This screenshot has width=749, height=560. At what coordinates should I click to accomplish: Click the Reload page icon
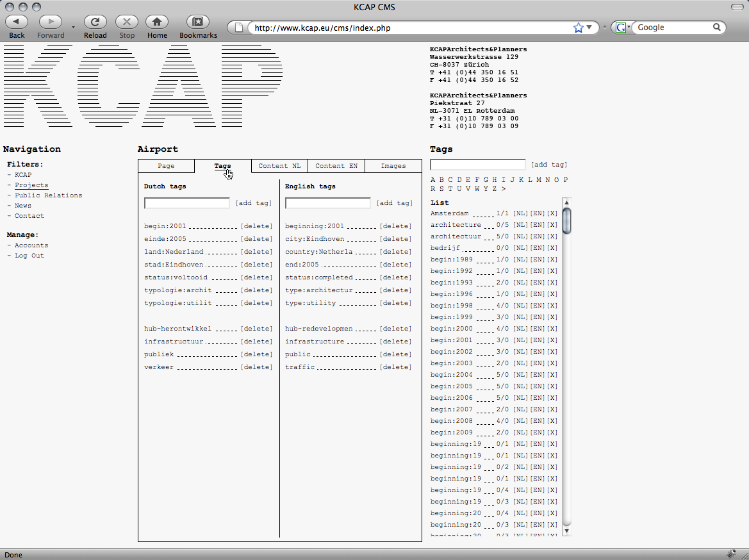click(95, 22)
